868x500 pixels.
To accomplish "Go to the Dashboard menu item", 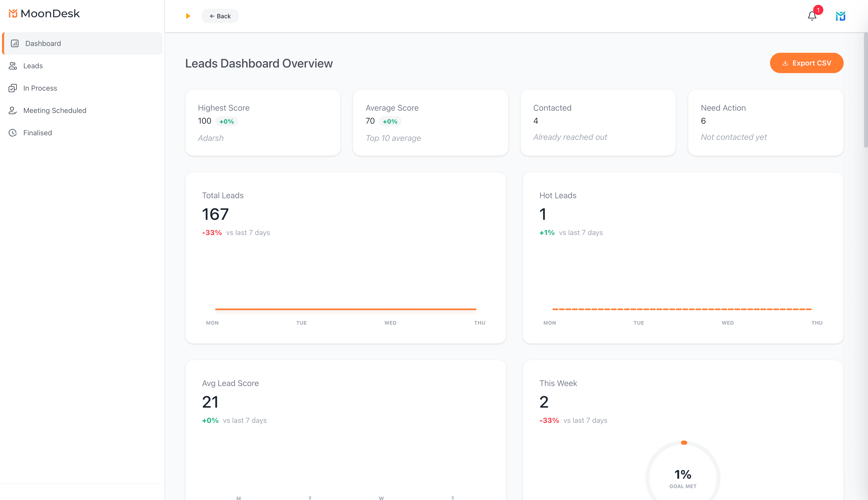I will tap(82, 43).
